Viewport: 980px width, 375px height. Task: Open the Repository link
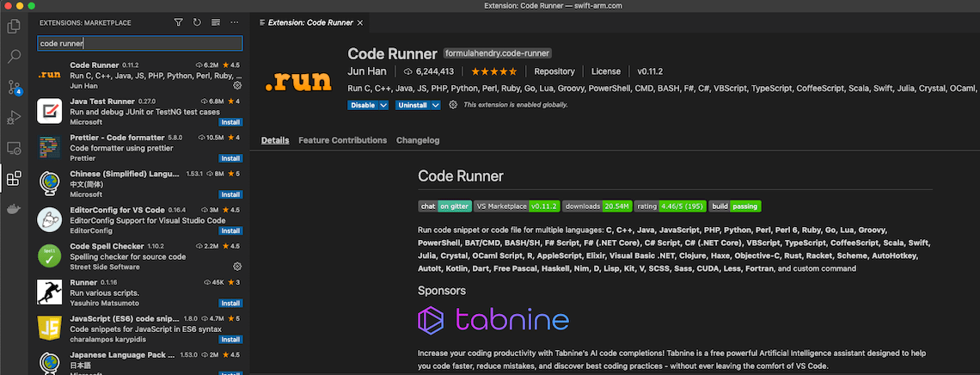click(x=554, y=71)
